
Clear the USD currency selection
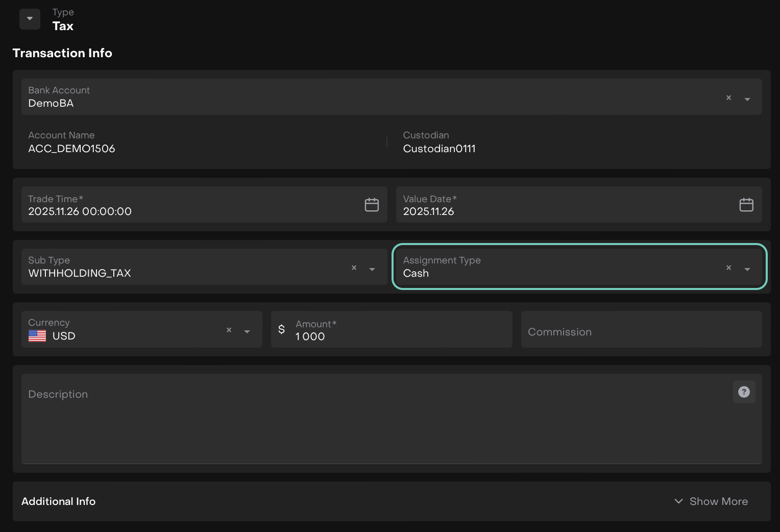point(229,330)
